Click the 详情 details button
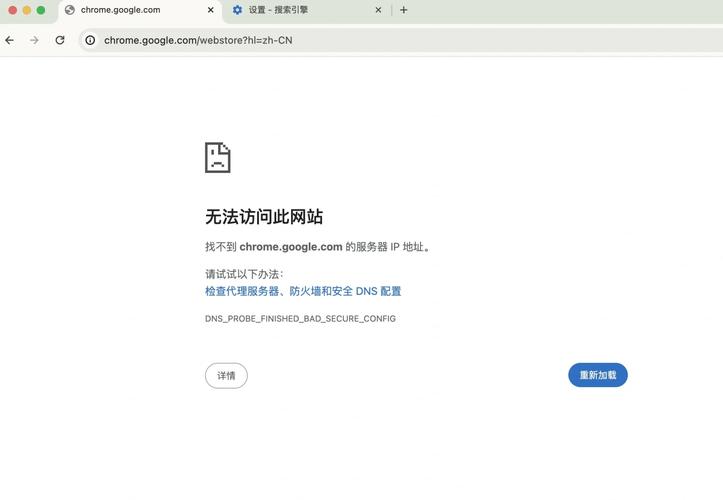 [x=226, y=376]
